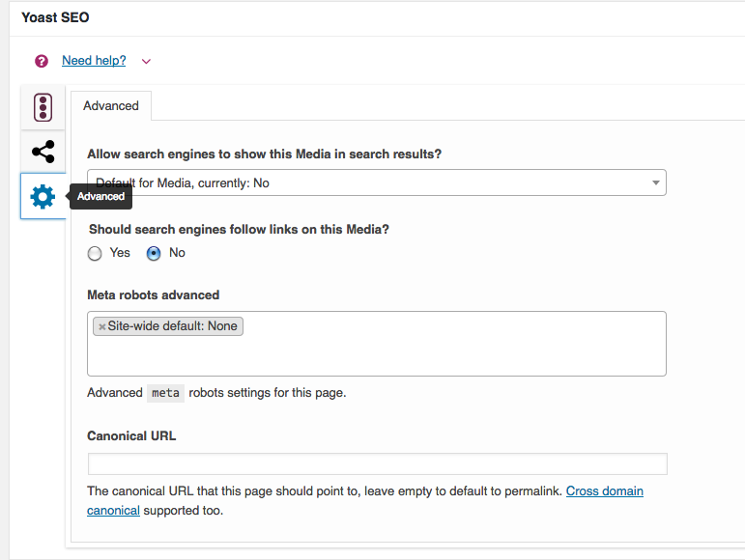
Task: Select Yes for following links on Media
Action: point(95,253)
